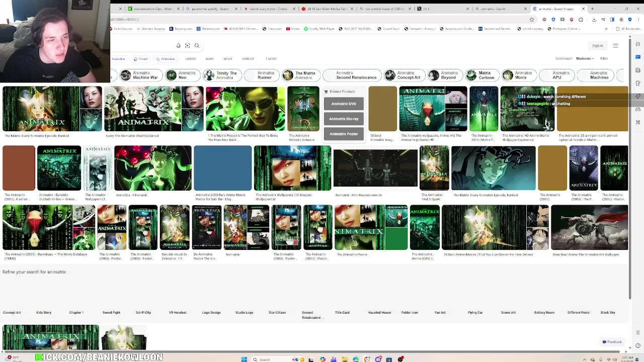The image size is (644, 362).
Task: Open the blue chat icon in sidebar
Action: [x=638, y=57]
